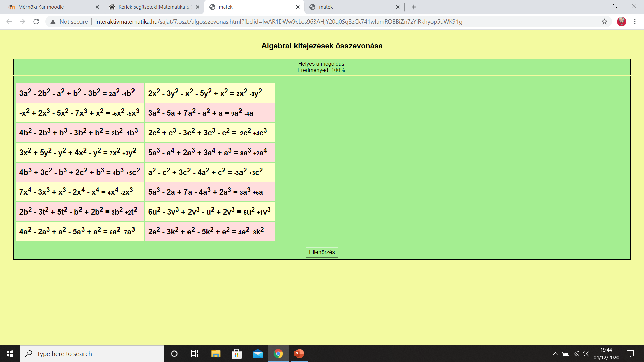The width and height of the screenshot is (644, 362).
Task: Click Type here to search box
Action: click(92, 354)
